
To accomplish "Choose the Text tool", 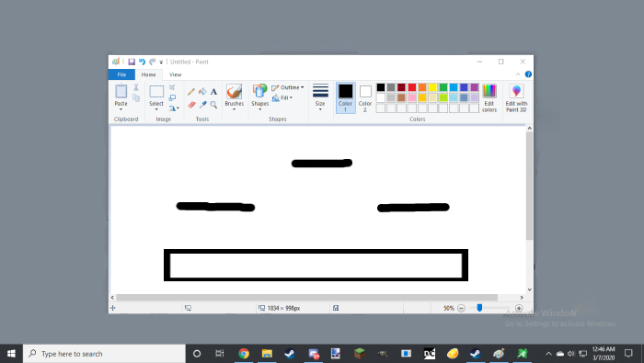I will click(x=213, y=92).
